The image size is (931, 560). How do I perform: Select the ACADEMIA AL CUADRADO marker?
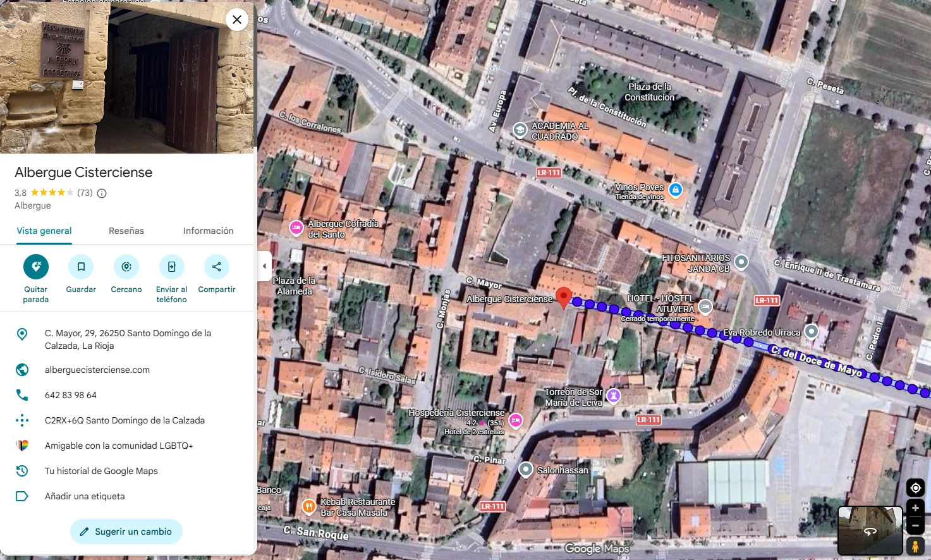[x=520, y=130]
